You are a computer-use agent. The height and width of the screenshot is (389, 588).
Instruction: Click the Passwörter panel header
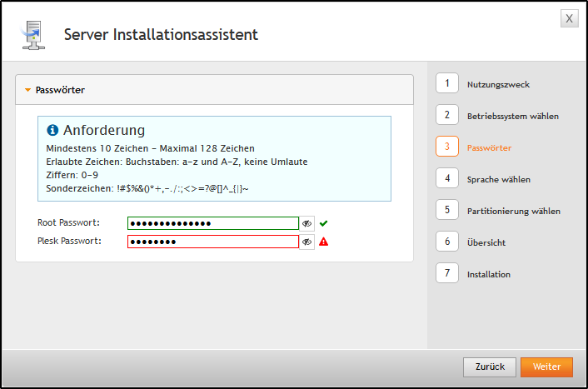coord(214,90)
